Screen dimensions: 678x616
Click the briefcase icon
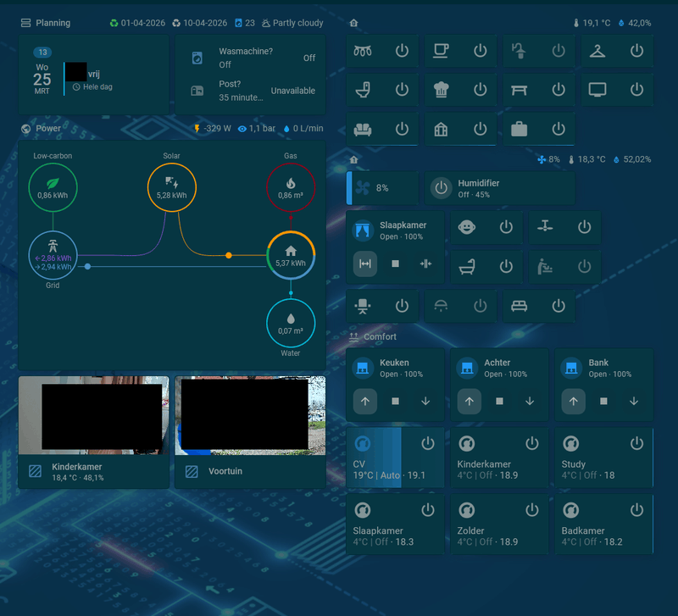point(519,129)
